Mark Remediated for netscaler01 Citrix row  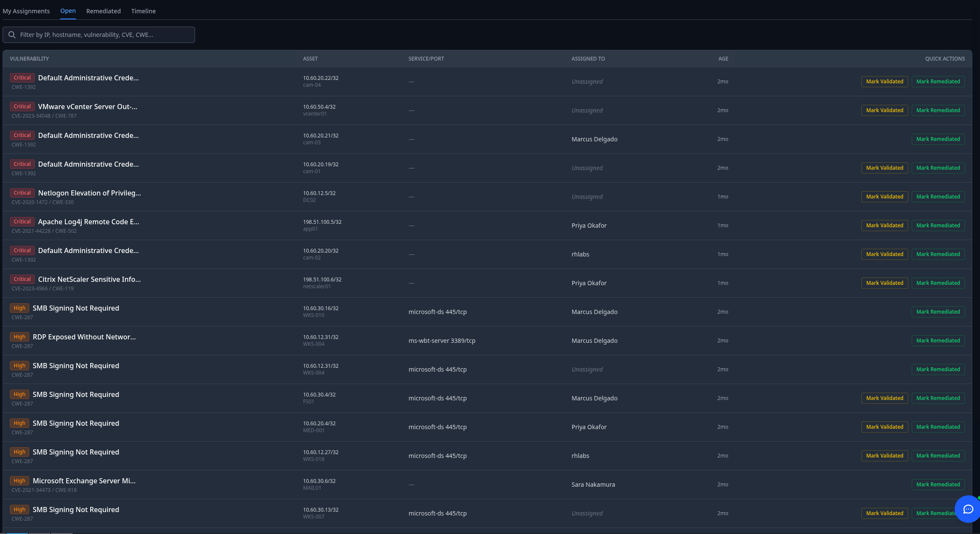tap(938, 283)
